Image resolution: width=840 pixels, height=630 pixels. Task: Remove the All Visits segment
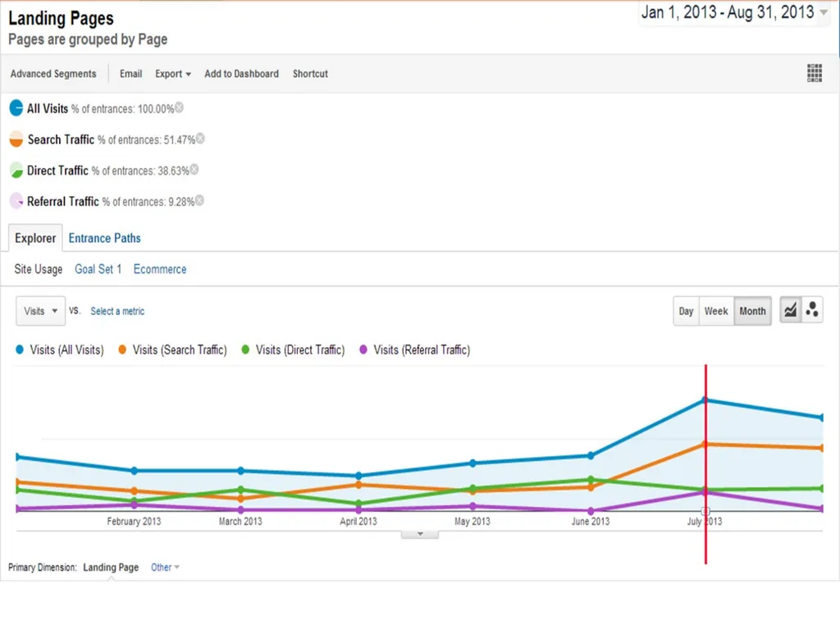point(180,107)
